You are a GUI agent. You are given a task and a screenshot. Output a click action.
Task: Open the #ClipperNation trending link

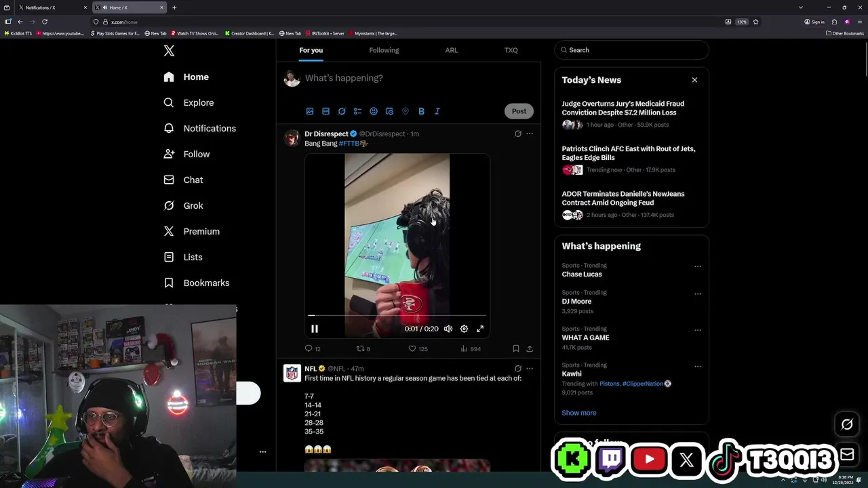click(643, 384)
